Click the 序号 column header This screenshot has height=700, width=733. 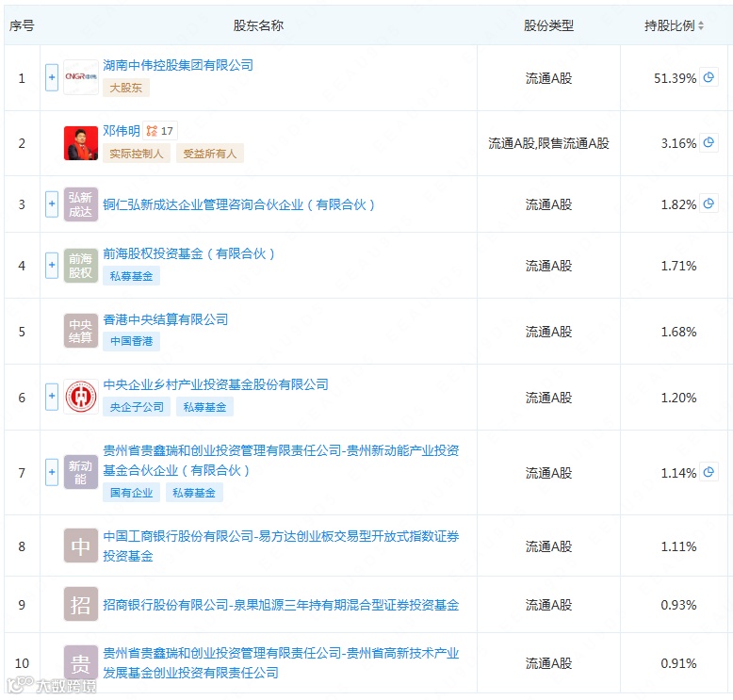click(x=22, y=25)
